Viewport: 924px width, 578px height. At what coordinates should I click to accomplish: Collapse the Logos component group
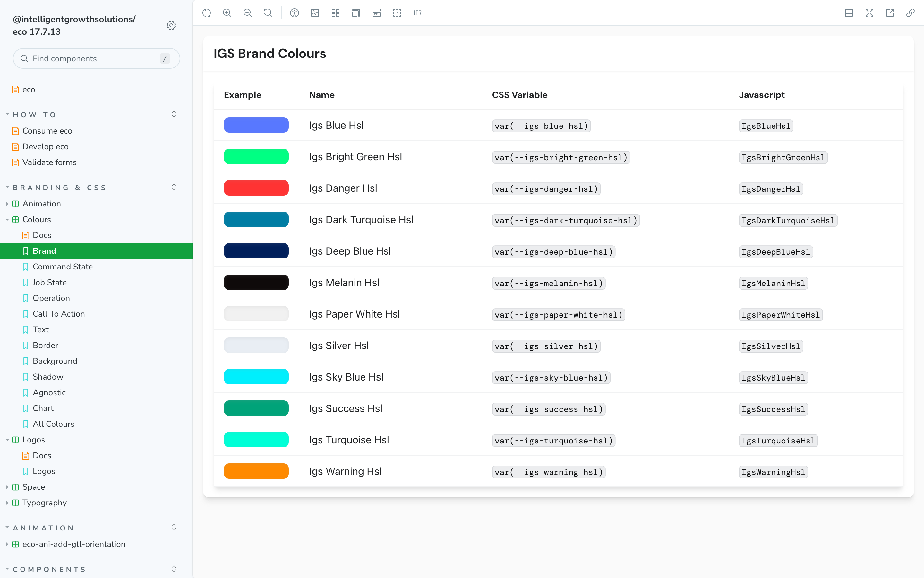[x=34, y=440]
